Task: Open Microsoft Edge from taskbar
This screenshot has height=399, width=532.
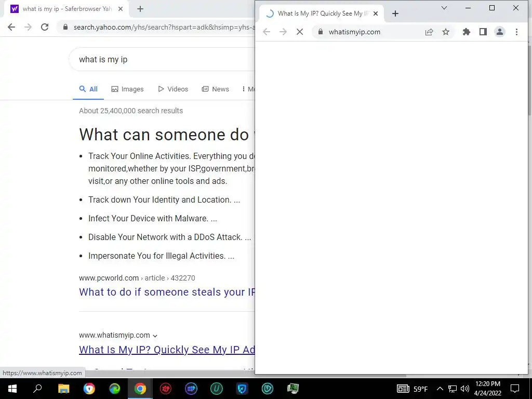Action: point(115,389)
